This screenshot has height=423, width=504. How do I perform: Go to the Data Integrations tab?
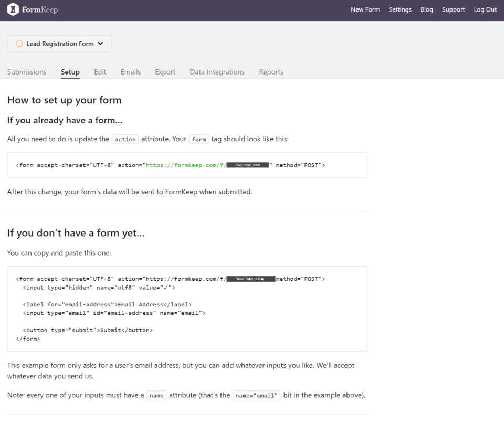click(217, 72)
